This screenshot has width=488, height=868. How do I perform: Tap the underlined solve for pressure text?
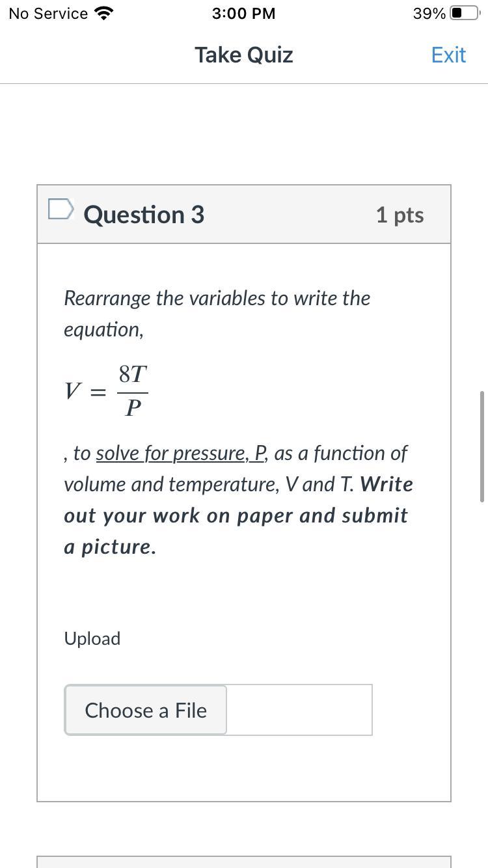coord(182,453)
